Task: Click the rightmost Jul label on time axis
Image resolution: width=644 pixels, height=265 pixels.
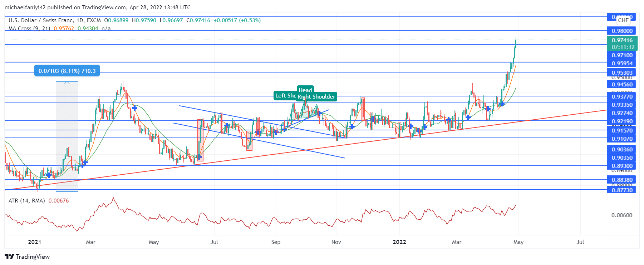Action: pos(580,242)
